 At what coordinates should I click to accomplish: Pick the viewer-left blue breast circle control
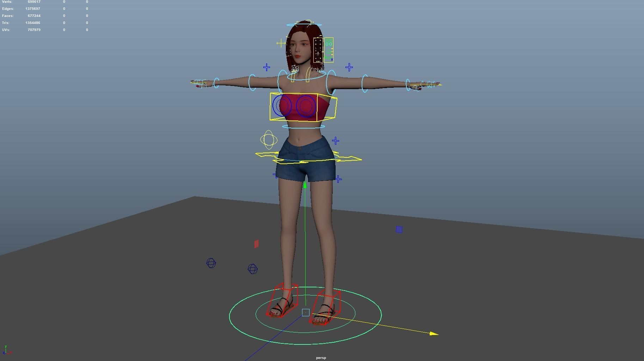click(282, 105)
